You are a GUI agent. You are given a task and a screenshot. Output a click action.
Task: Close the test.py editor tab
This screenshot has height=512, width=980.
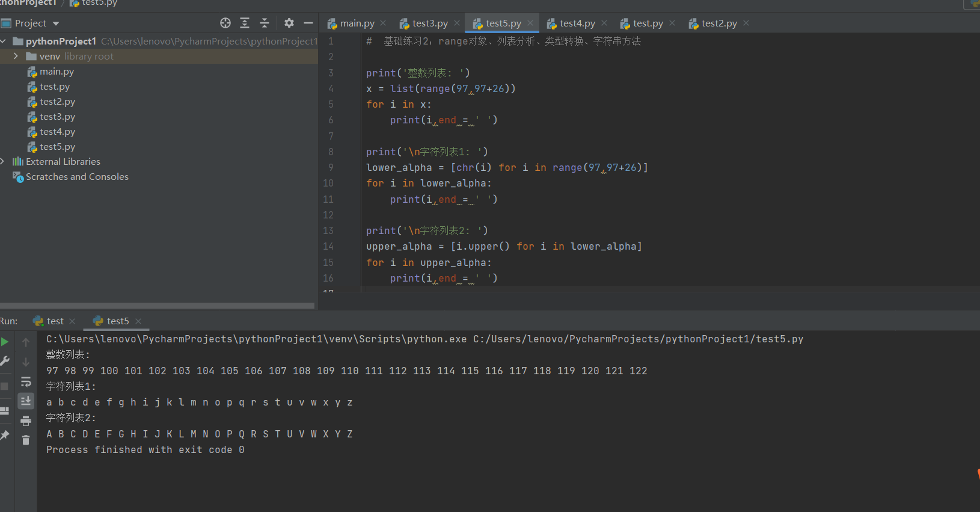tap(672, 23)
